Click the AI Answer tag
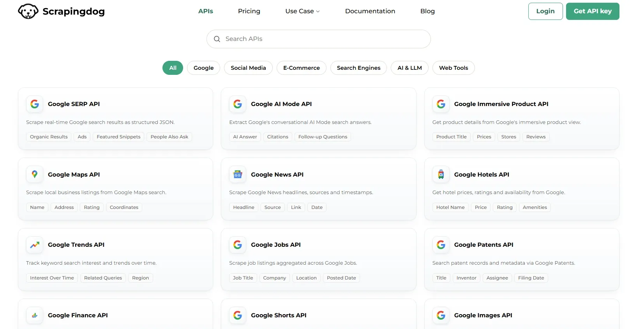The image size is (644, 329). (x=245, y=137)
